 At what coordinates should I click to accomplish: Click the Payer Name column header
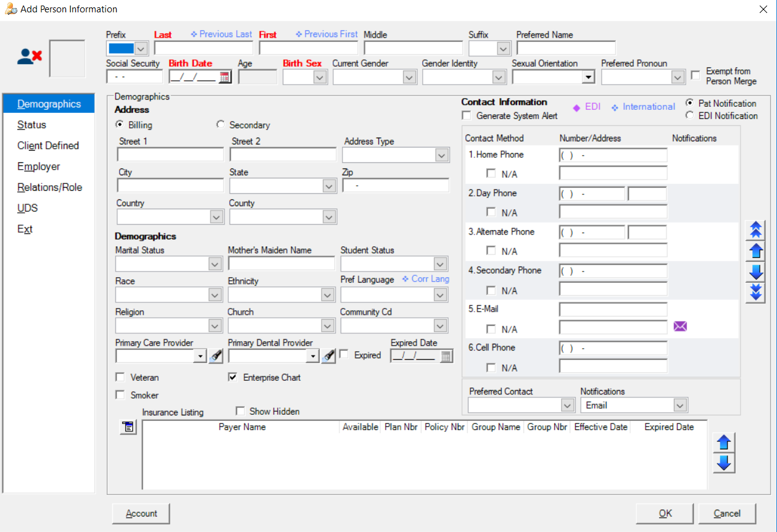point(242,427)
